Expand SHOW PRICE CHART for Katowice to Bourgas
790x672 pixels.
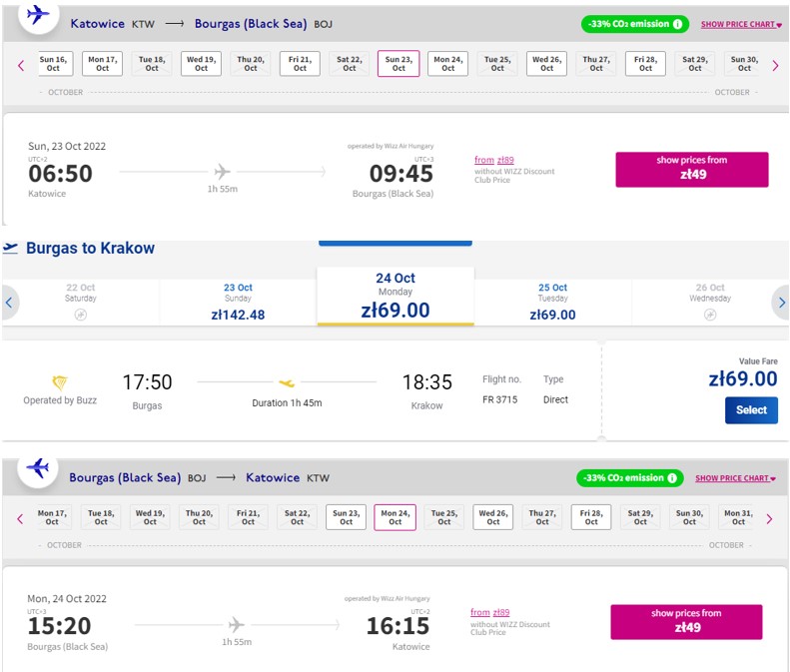tap(741, 24)
